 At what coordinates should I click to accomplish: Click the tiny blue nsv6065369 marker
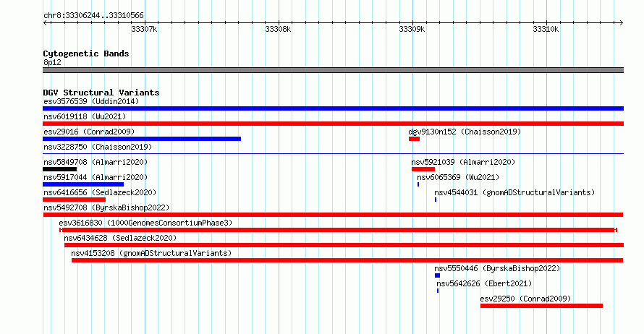tap(418, 184)
